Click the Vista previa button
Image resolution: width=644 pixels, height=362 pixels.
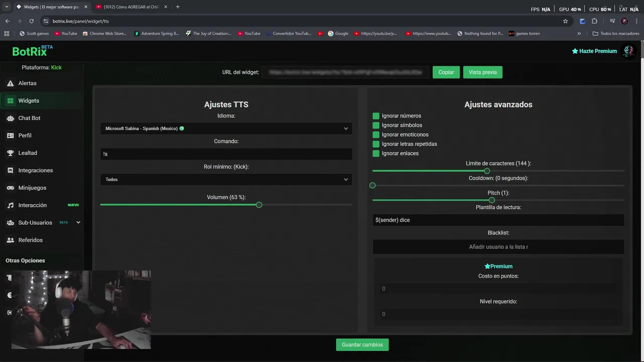482,72
